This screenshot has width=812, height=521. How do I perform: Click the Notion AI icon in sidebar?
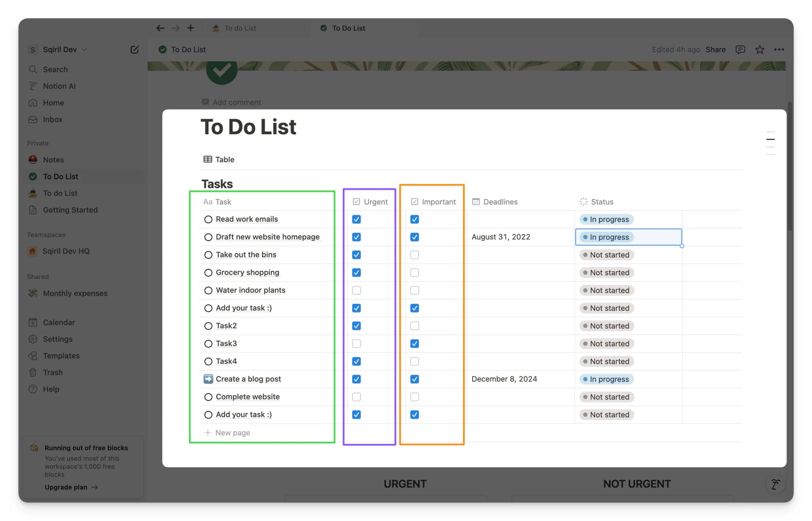[33, 85]
